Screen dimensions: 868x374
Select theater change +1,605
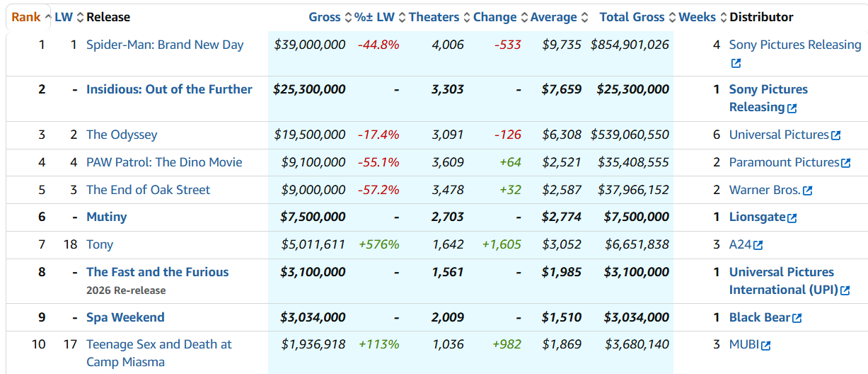502,244
